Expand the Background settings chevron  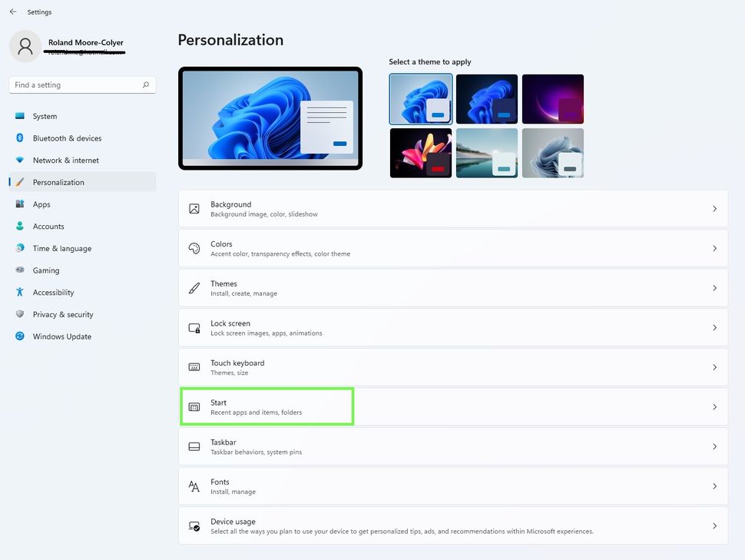tap(714, 209)
